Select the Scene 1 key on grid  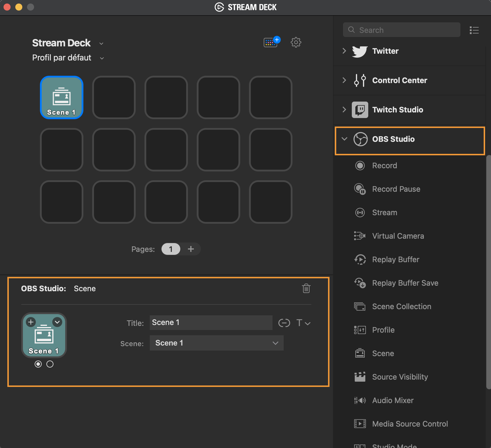[62, 97]
